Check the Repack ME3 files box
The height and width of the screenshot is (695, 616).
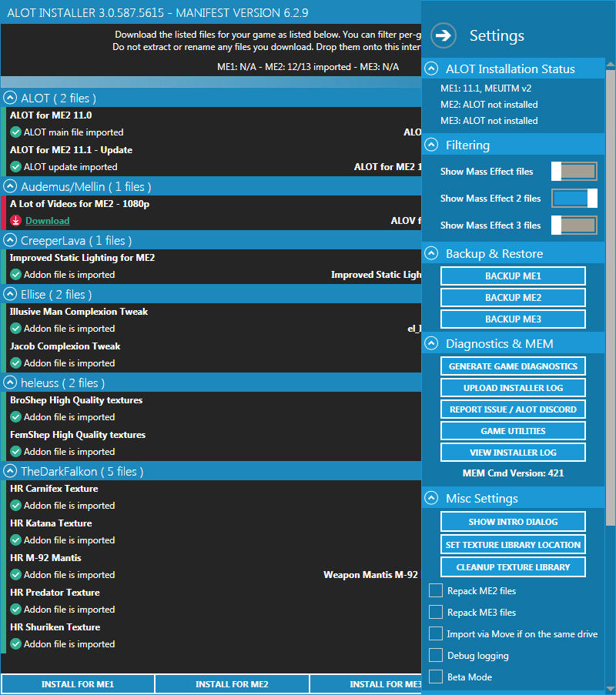click(436, 612)
